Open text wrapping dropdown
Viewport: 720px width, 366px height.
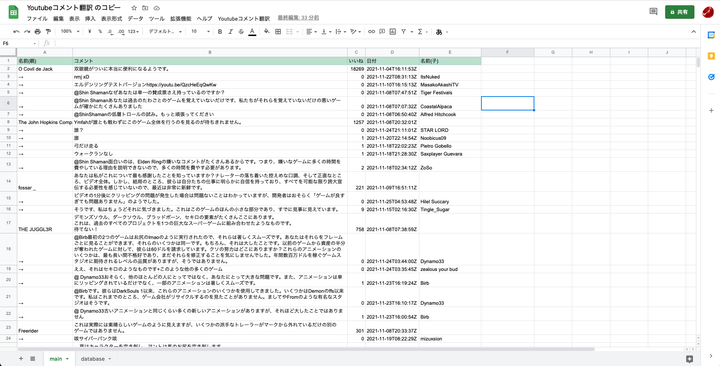[x=341, y=32]
